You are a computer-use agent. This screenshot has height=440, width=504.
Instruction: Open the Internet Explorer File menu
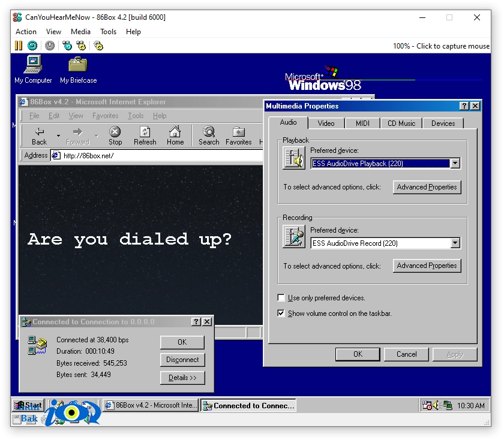pos(34,116)
